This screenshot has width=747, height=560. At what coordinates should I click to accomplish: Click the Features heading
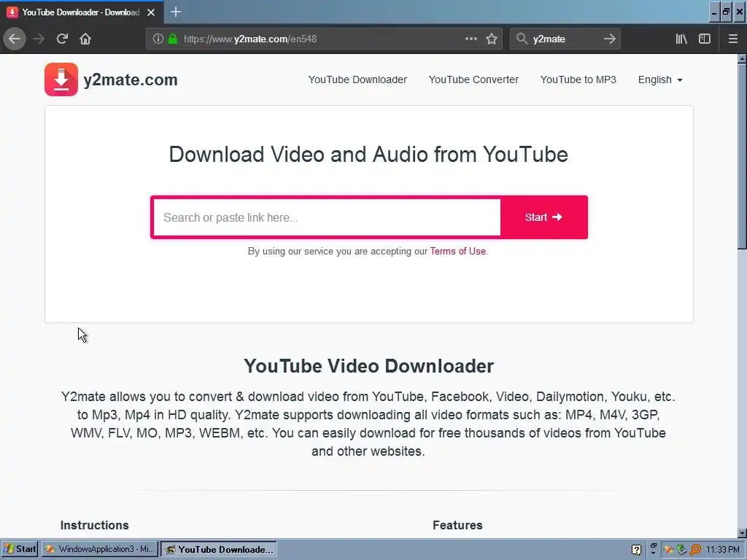(x=457, y=525)
